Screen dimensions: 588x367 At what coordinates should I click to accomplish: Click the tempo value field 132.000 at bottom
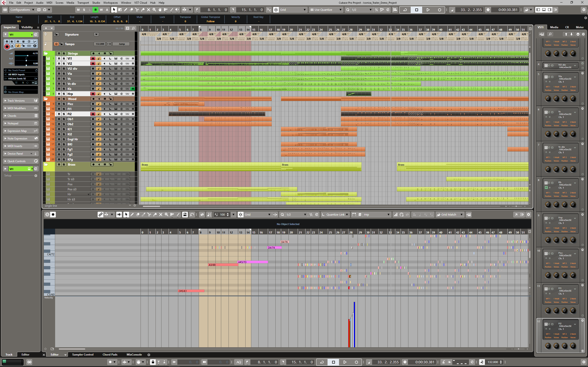pyautogui.click(x=493, y=362)
